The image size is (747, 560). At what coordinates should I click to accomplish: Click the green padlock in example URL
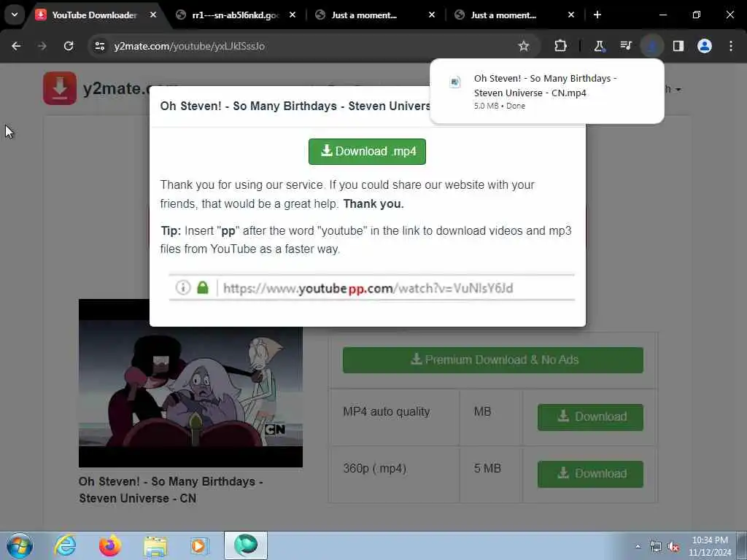tap(203, 287)
